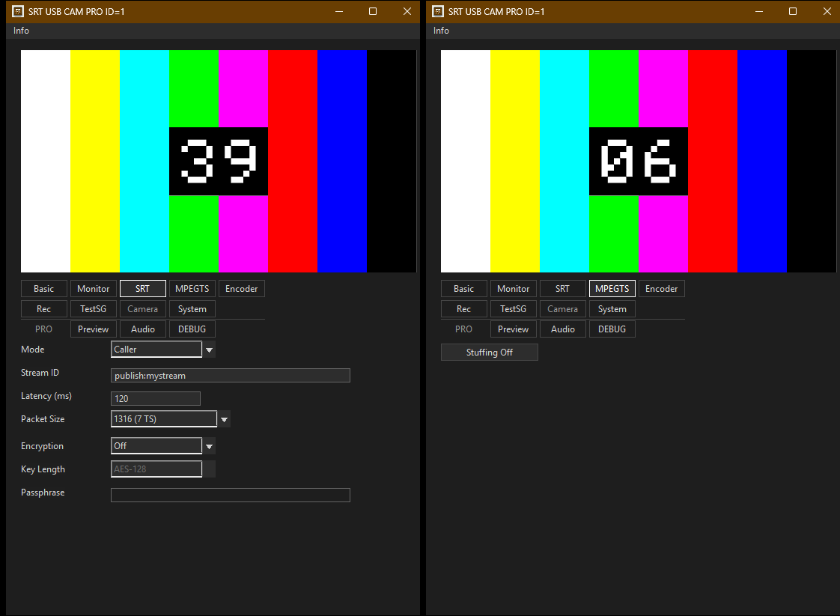Close the left SRT USB CAM PRO window
This screenshot has height=616, width=840.
click(407, 11)
